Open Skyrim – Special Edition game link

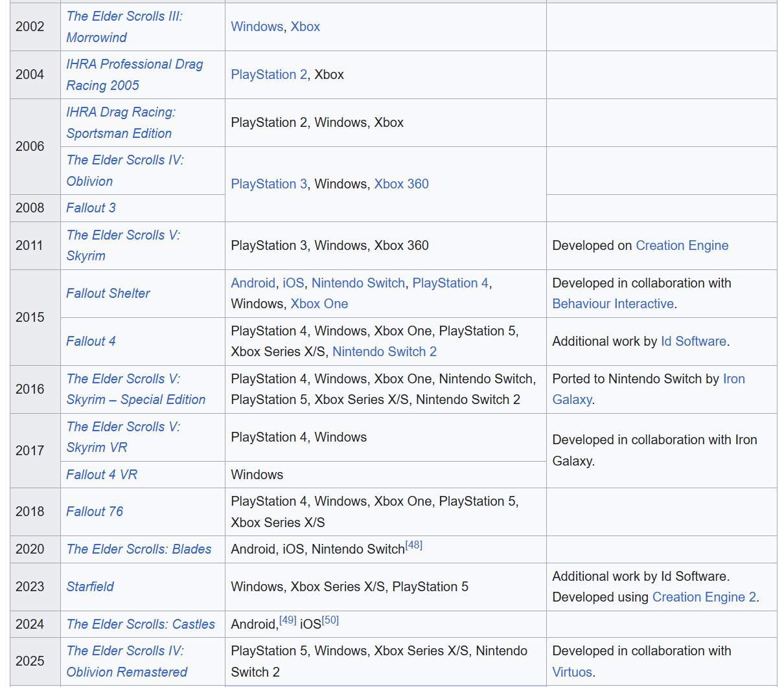(x=136, y=389)
